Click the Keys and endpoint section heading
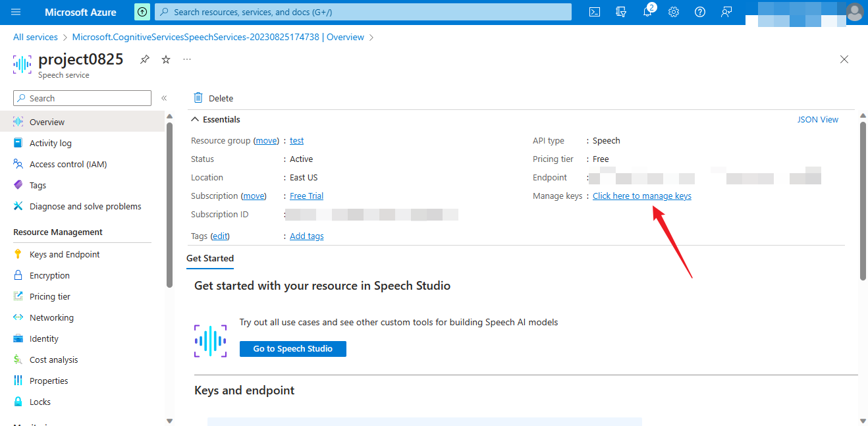 [244, 390]
